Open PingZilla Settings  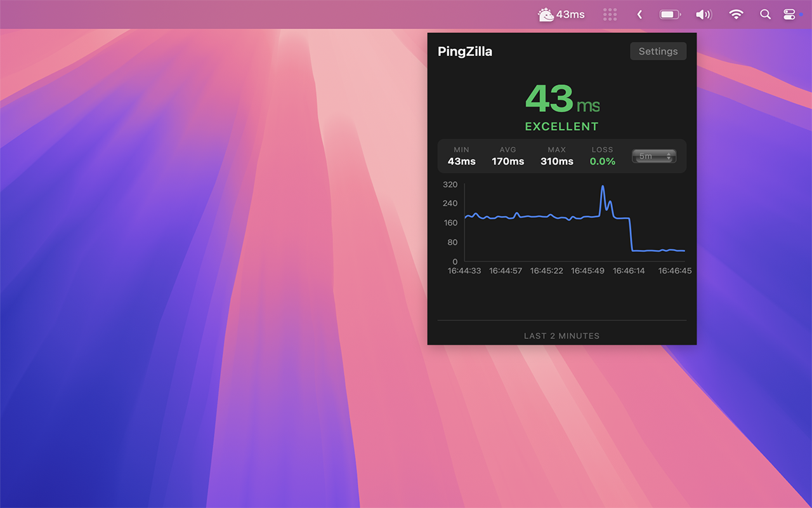pos(658,51)
